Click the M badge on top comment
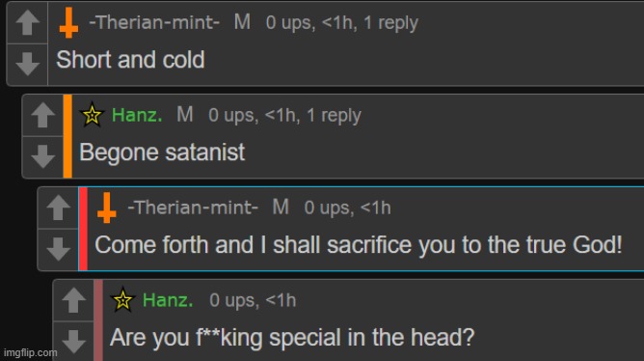The height and width of the screenshot is (361, 644). tap(242, 22)
